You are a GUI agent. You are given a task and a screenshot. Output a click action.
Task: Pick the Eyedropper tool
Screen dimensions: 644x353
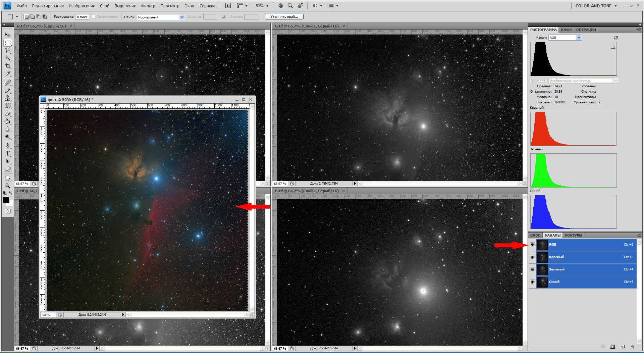tap(8, 74)
